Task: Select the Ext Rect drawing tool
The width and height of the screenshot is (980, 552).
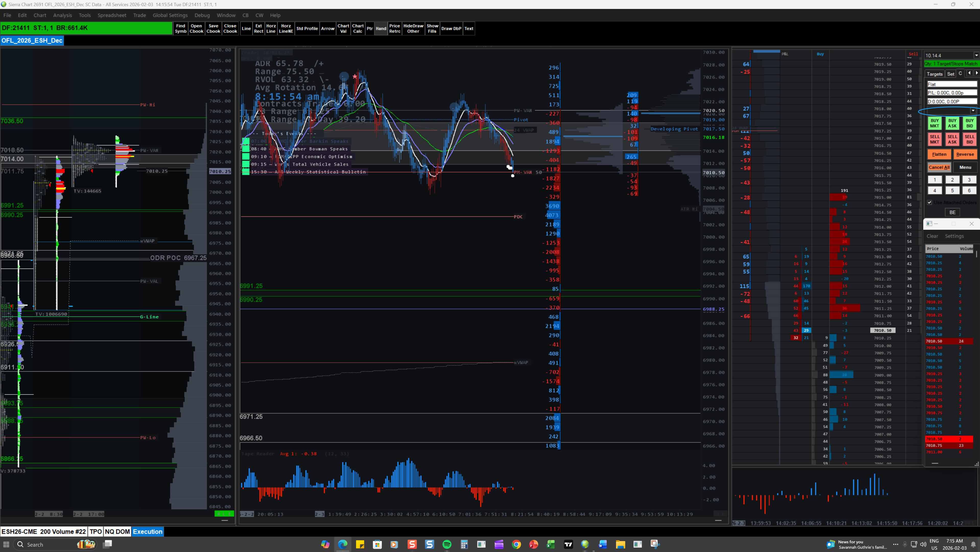Action: (x=258, y=29)
